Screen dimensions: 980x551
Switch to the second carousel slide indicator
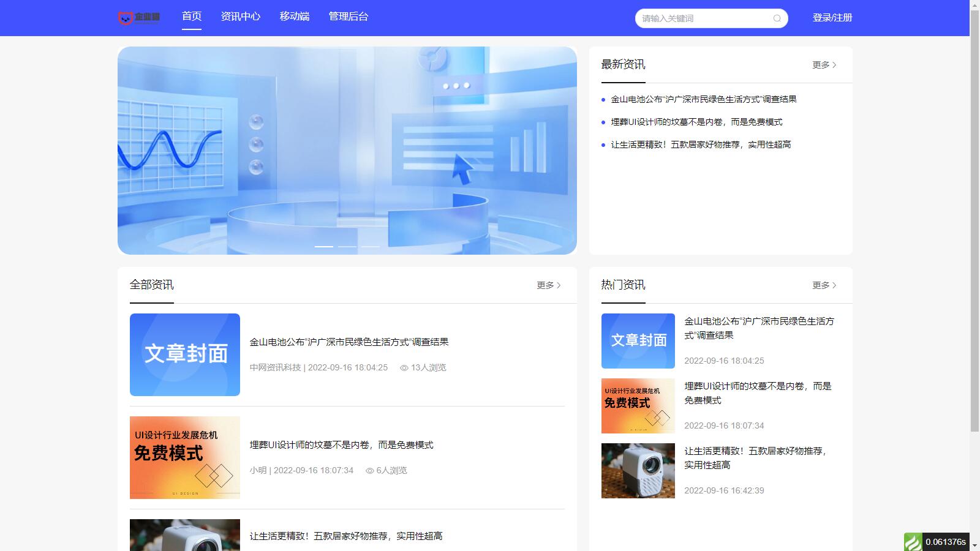[x=347, y=247]
